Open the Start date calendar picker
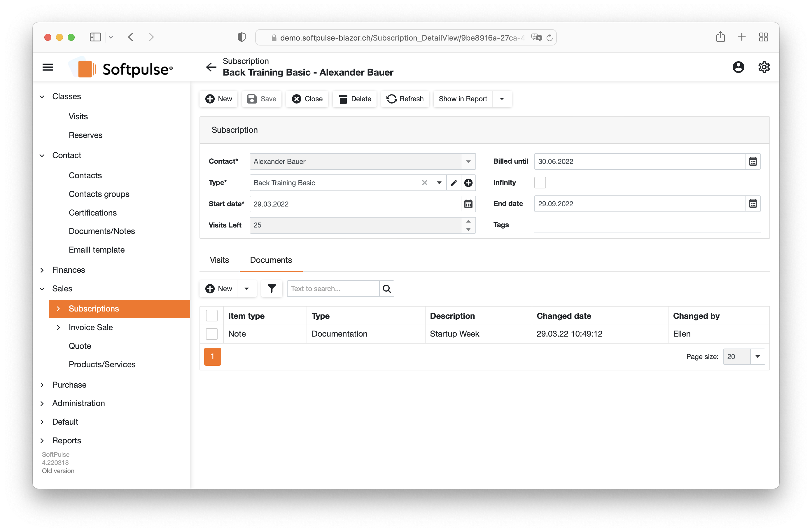Image resolution: width=812 pixels, height=532 pixels. pos(468,204)
